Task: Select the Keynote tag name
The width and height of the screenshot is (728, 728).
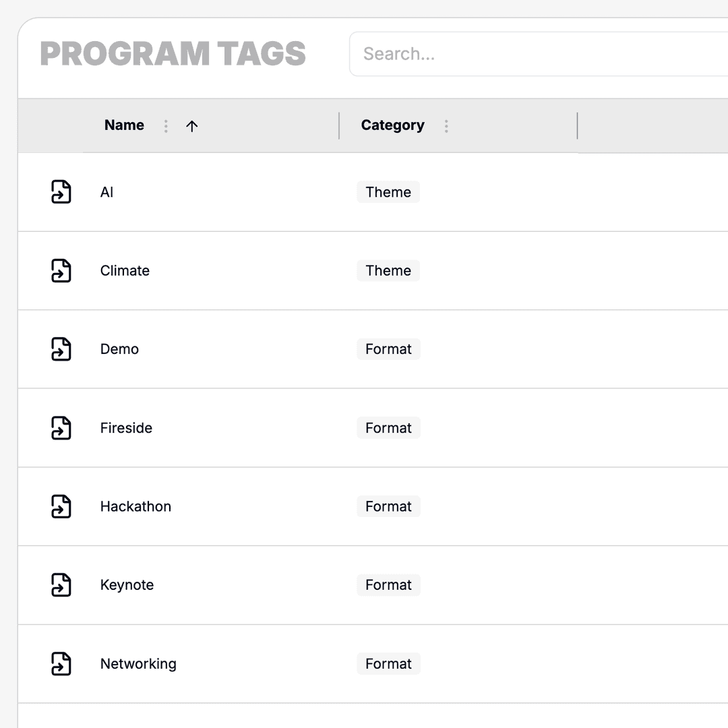Action: 127,585
